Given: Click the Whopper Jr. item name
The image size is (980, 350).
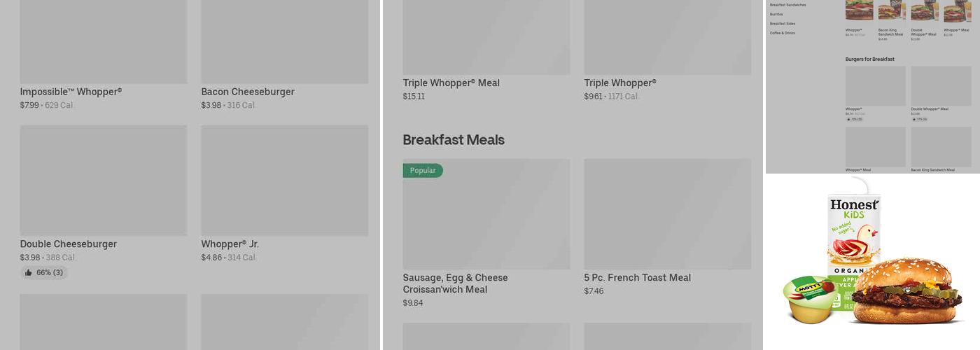Looking at the screenshot, I should (x=230, y=244).
